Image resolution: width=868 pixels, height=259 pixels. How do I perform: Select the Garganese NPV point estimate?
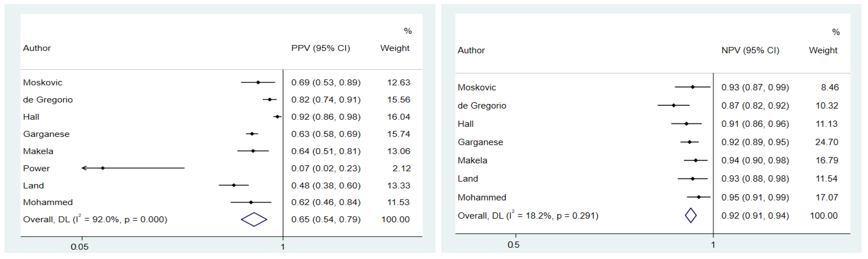point(689,142)
